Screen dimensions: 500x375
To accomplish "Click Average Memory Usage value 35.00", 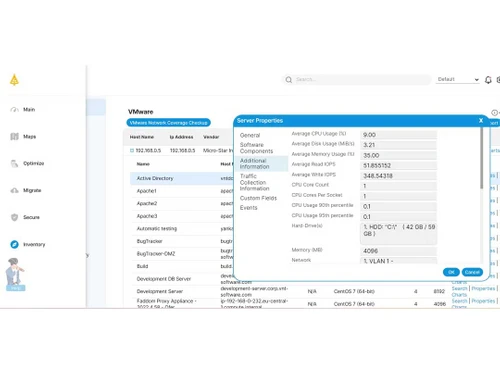I will [x=398, y=155].
